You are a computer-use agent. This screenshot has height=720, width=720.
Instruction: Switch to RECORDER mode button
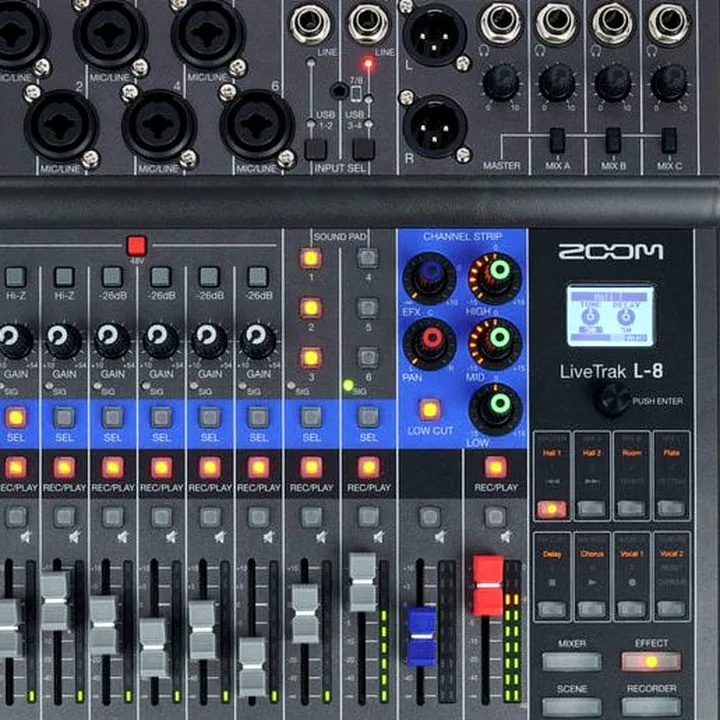[x=651, y=707]
